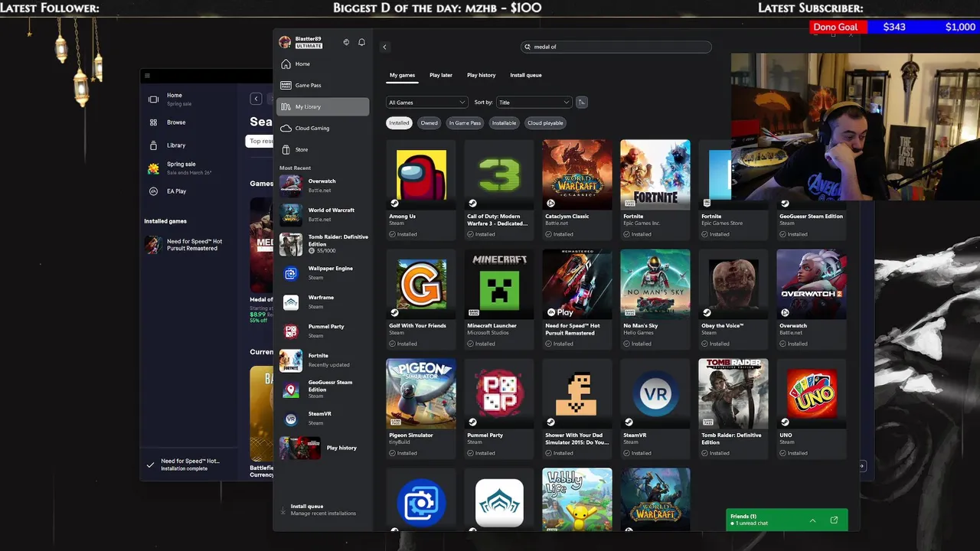Open Game Pass in the Xbox sidebar

tap(322, 86)
